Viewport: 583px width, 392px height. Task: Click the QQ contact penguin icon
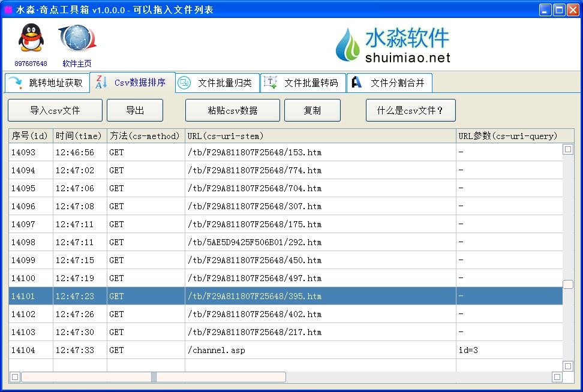tap(31, 37)
